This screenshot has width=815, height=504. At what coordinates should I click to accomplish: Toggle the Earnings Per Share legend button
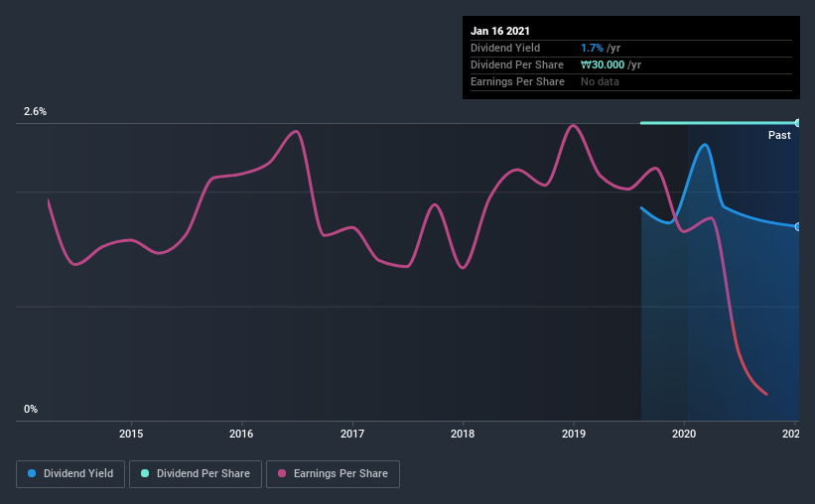click(333, 474)
